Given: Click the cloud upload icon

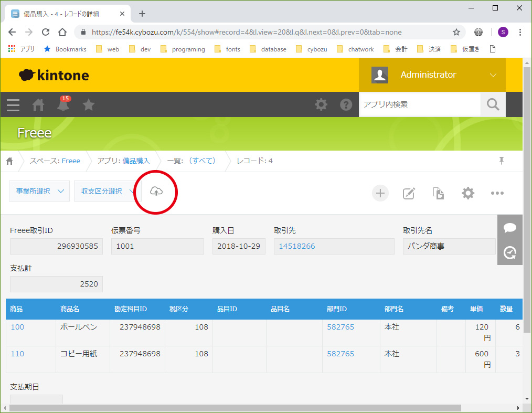Looking at the screenshot, I should [x=156, y=192].
